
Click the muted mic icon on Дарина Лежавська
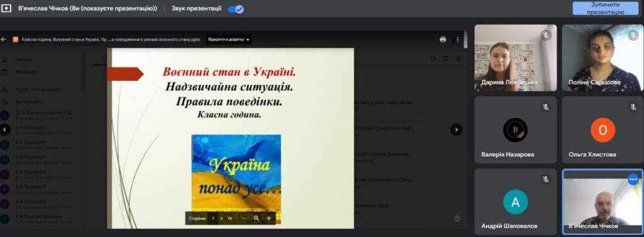pos(545,35)
